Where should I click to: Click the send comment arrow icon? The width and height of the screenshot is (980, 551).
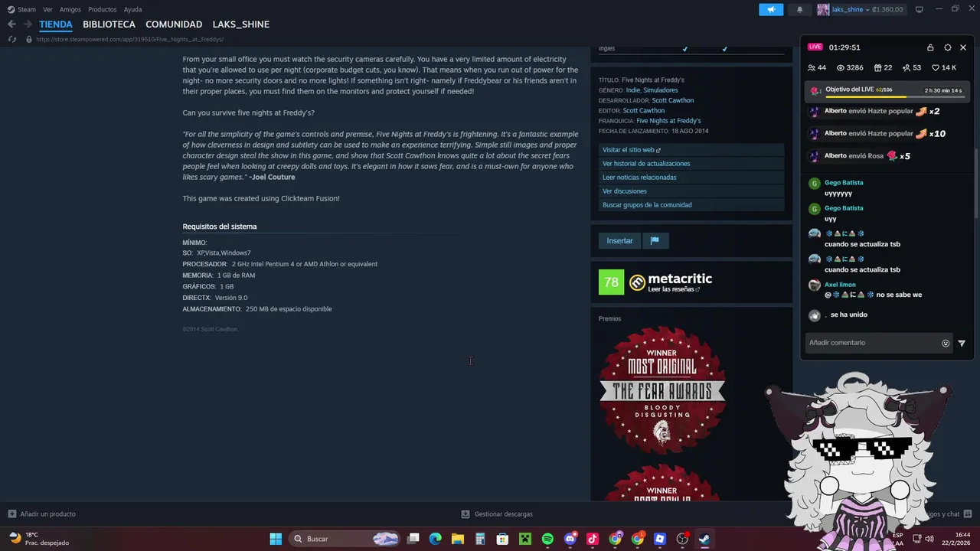(962, 344)
